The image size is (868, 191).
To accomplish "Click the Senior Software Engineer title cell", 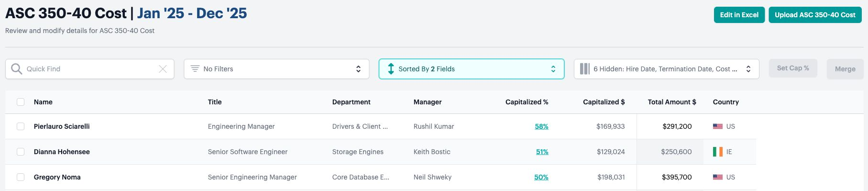I will [248, 152].
